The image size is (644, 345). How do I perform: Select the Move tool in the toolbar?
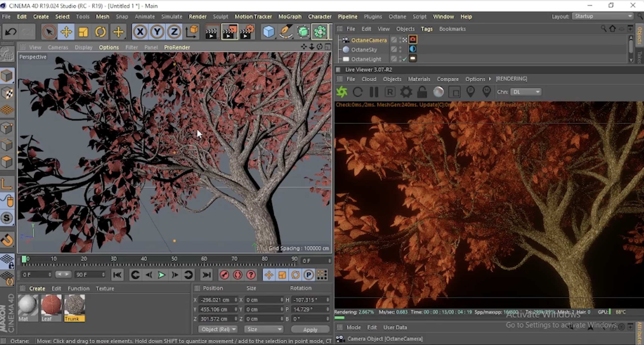click(x=66, y=31)
